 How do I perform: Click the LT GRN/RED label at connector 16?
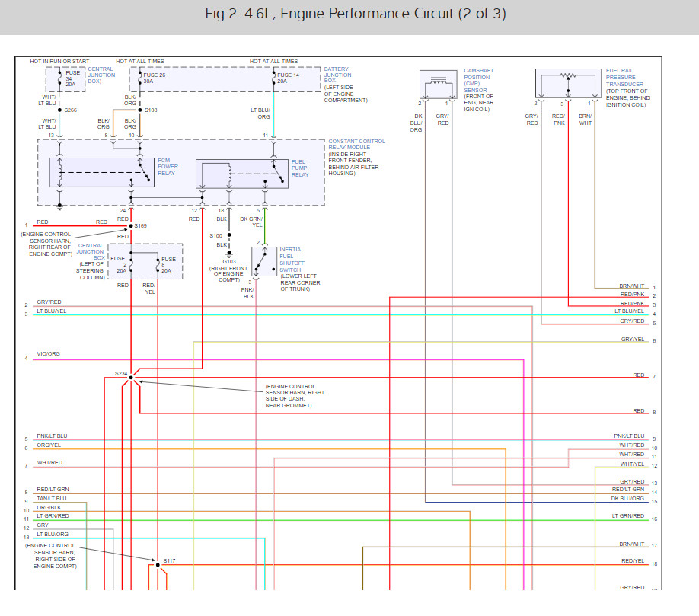pyautogui.click(x=627, y=516)
